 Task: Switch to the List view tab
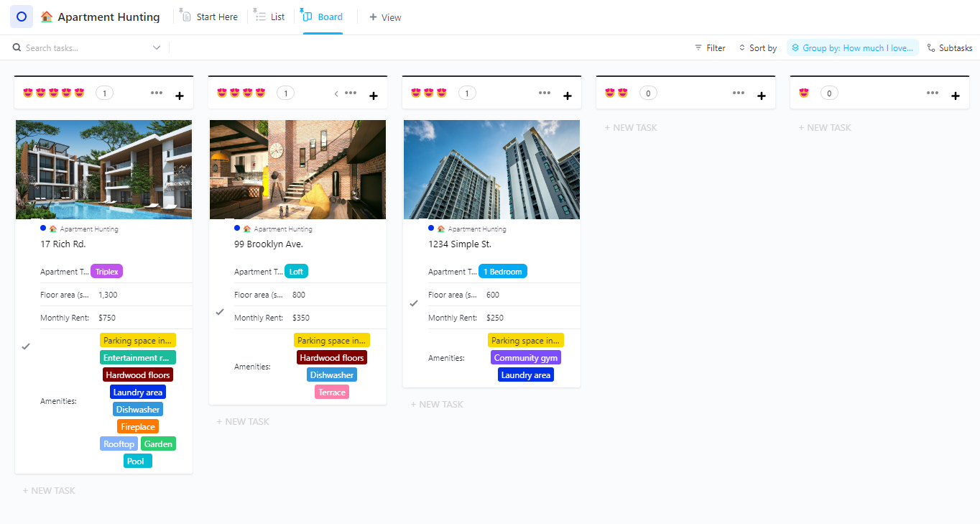pyautogui.click(x=270, y=17)
